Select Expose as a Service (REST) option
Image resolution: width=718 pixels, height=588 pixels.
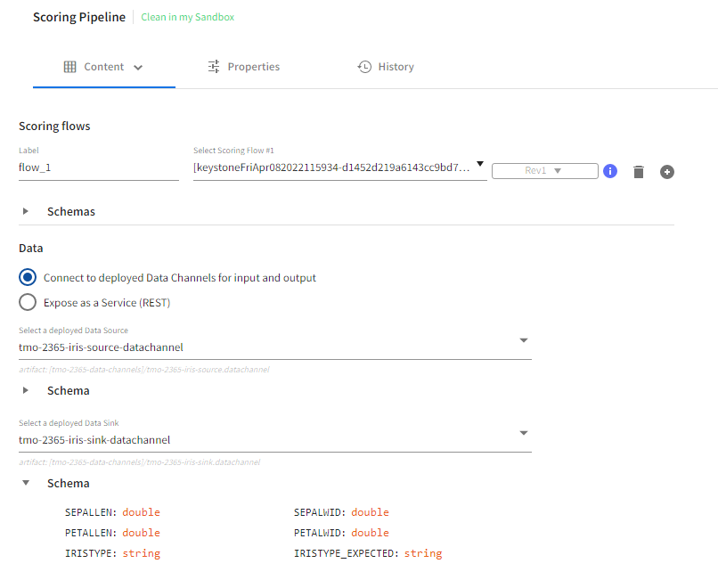[x=29, y=303]
